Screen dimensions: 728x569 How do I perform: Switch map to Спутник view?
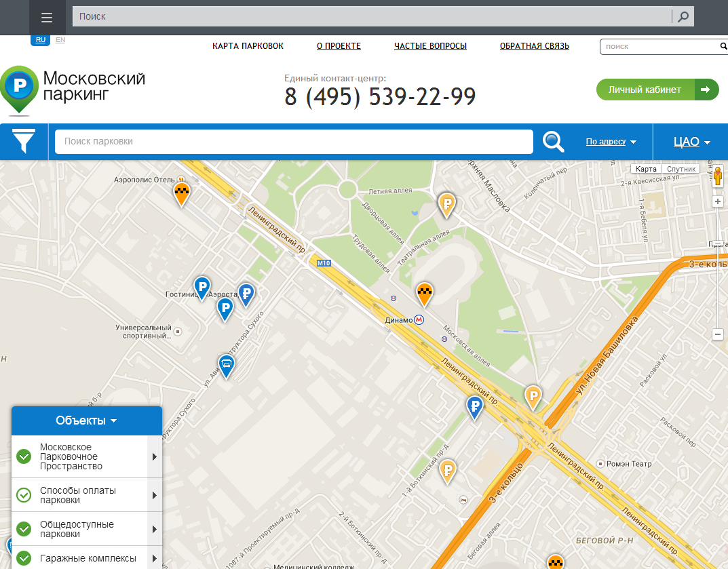[681, 169]
